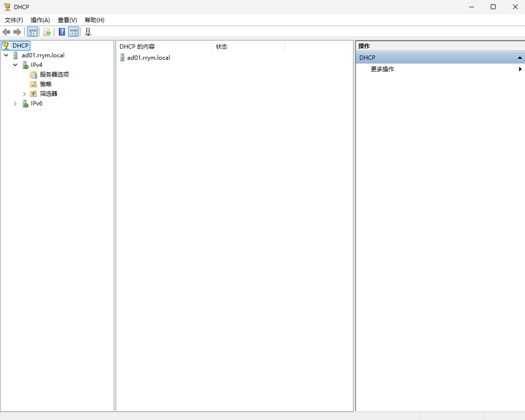
Task: Expand the 筛选器 node arrow
Action: [x=25, y=94]
